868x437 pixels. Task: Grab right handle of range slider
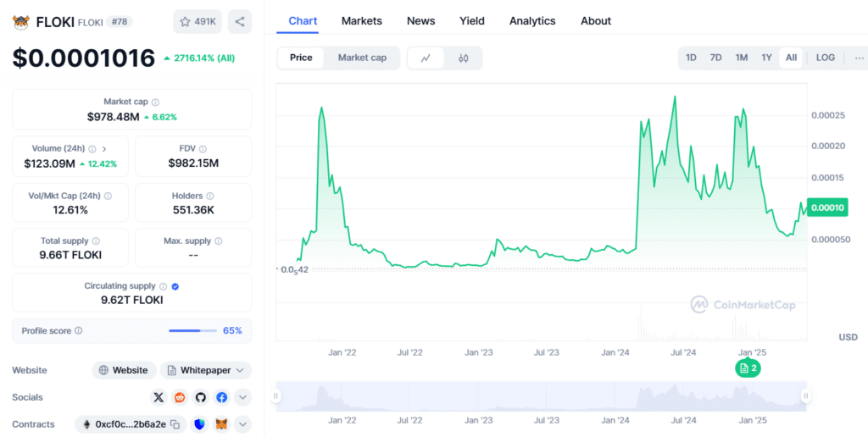click(x=806, y=396)
